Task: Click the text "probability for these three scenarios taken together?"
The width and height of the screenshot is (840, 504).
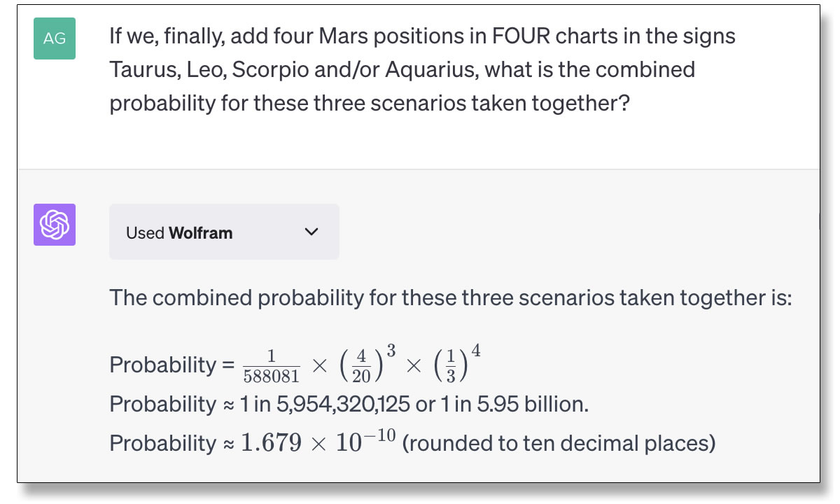Action: [x=370, y=104]
